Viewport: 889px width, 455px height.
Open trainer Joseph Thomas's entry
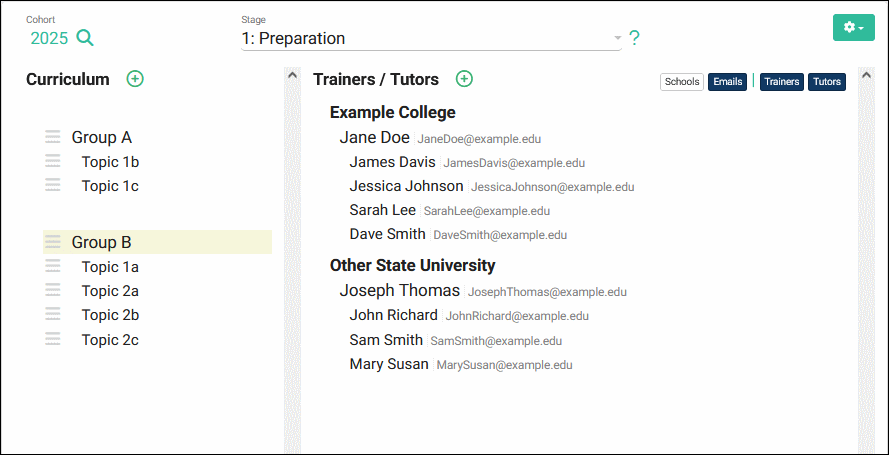(x=399, y=291)
